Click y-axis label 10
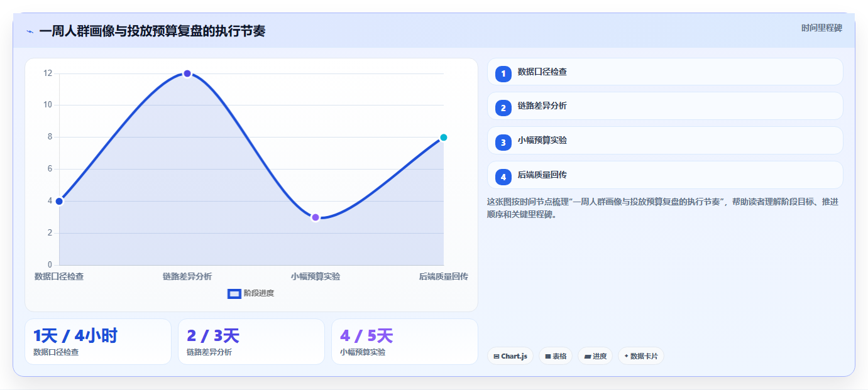Screen dimensions: 868x390 point(48,105)
